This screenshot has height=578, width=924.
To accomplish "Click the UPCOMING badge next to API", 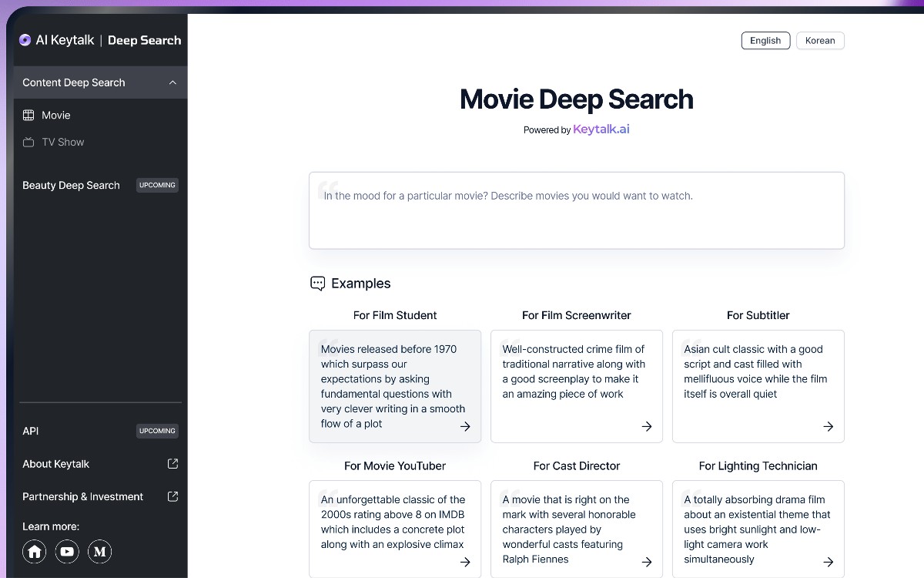I will 157,431.
